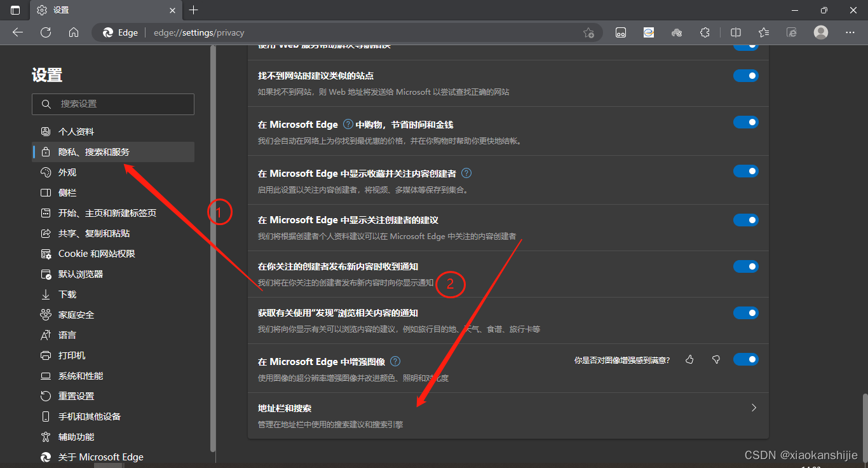Screen dimensions: 868x468
Task: Open 默认浏览器 settings section
Action: (113, 274)
